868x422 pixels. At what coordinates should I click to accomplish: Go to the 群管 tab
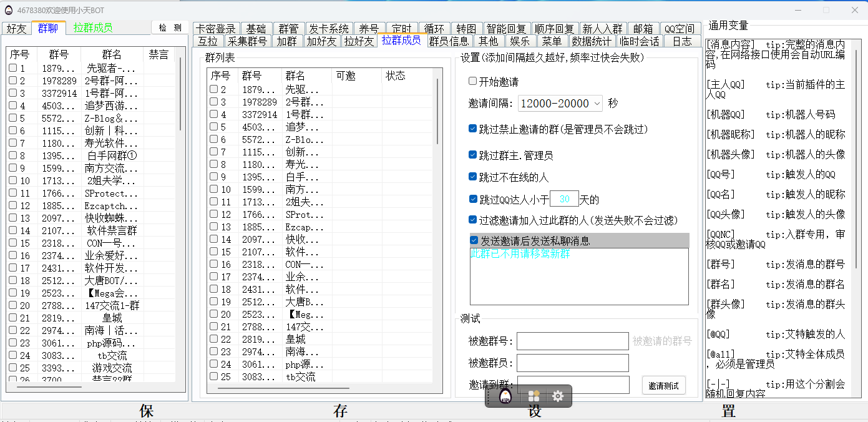click(288, 29)
